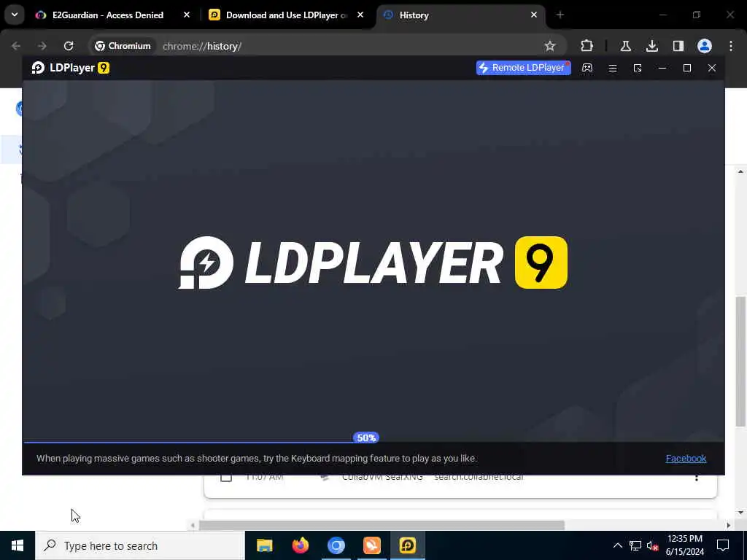This screenshot has height=560, width=747.
Task: Open a new Chromium tab
Action: click(x=560, y=15)
